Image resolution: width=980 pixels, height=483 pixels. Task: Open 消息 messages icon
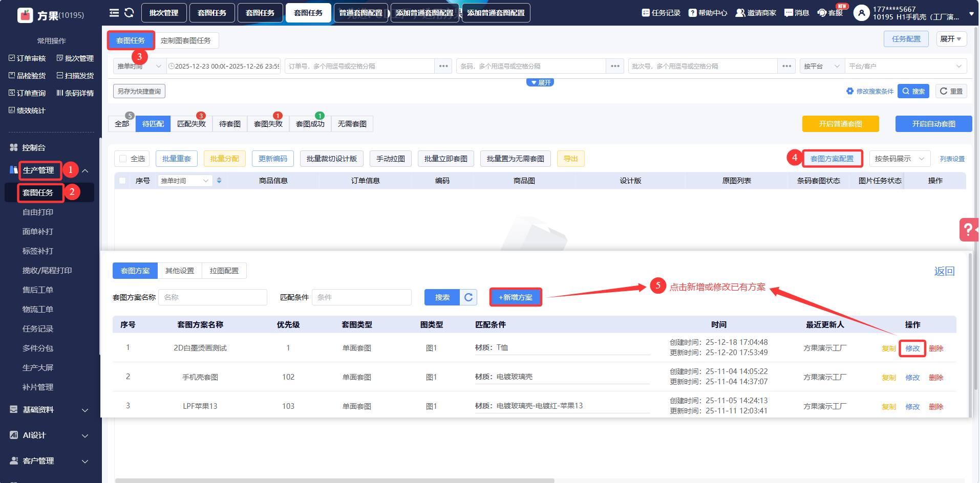[789, 13]
